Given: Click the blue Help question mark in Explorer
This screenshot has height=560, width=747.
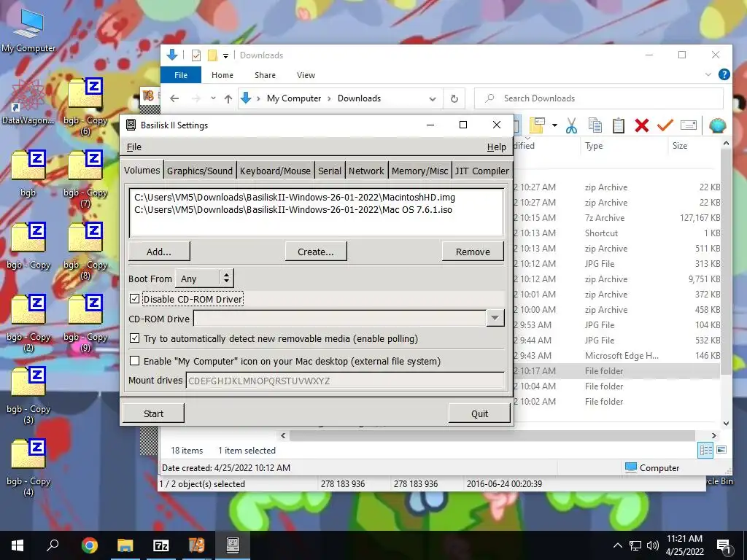Looking at the screenshot, I should click(x=724, y=74).
